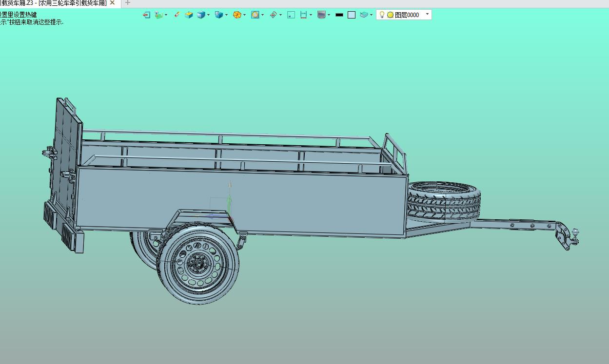Image resolution: width=609 pixels, height=364 pixels.
Task: Click the light blue face color swatch
Action: [x=352, y=15]
